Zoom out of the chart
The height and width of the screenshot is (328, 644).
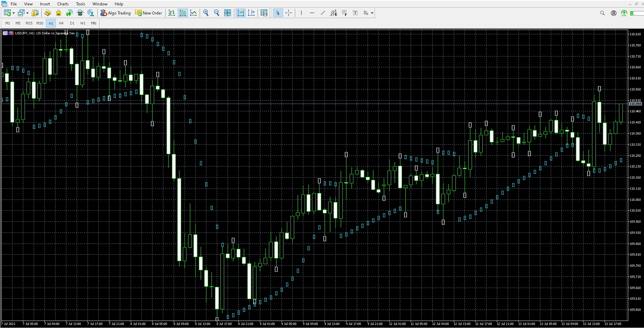pyautogui.click(x=217, y=13)
